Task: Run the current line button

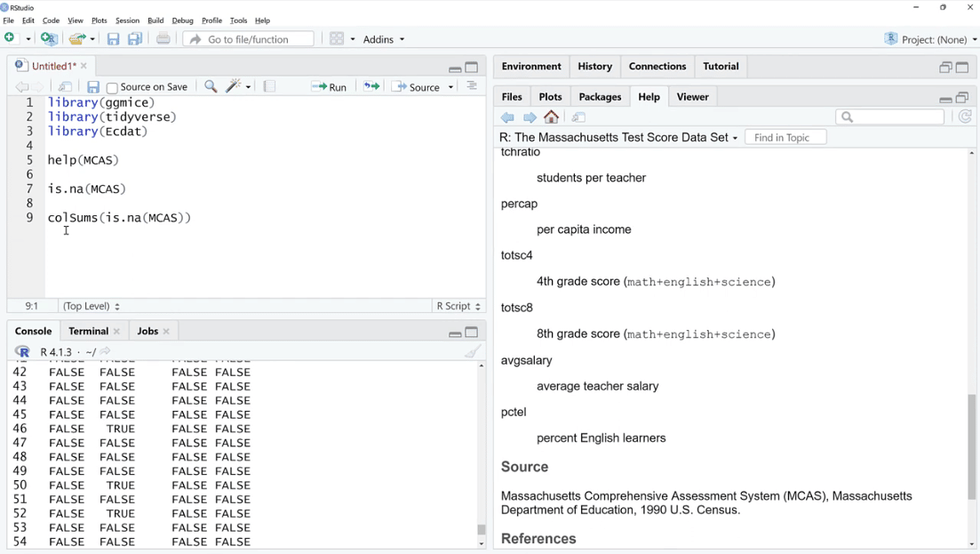Action: [330, 87]
